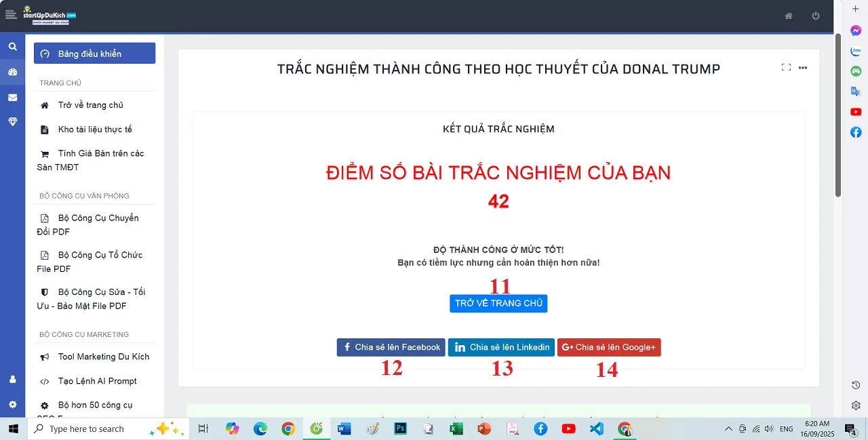Select the dashboard palette icon in left rail
Screen dimensions: 868x440
click(x=12, y=72)
